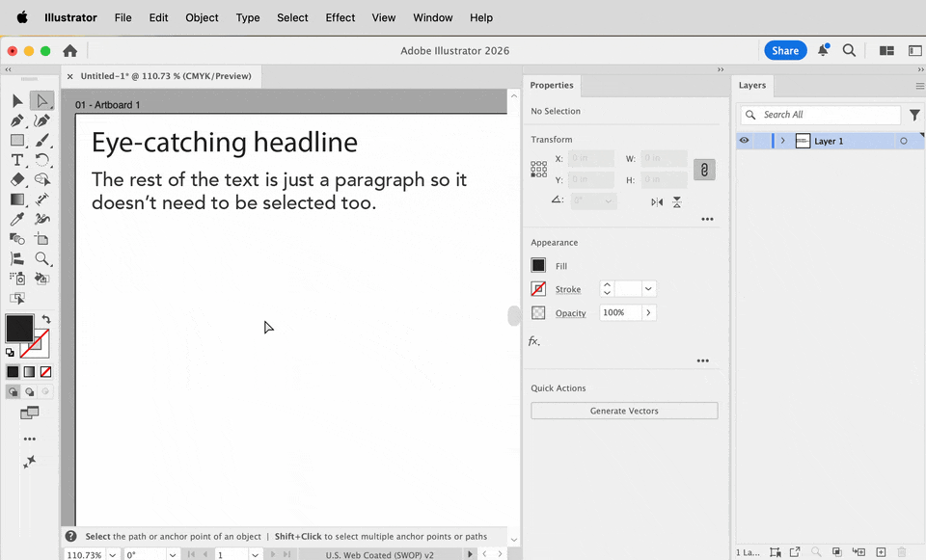Switch to the Layers panel tab

point(752,85)
